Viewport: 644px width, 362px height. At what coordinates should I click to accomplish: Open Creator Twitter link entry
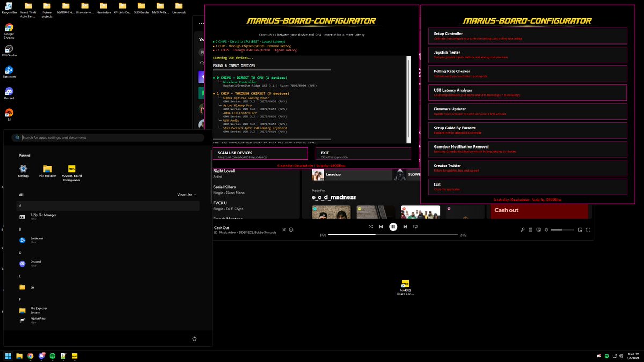528,168
